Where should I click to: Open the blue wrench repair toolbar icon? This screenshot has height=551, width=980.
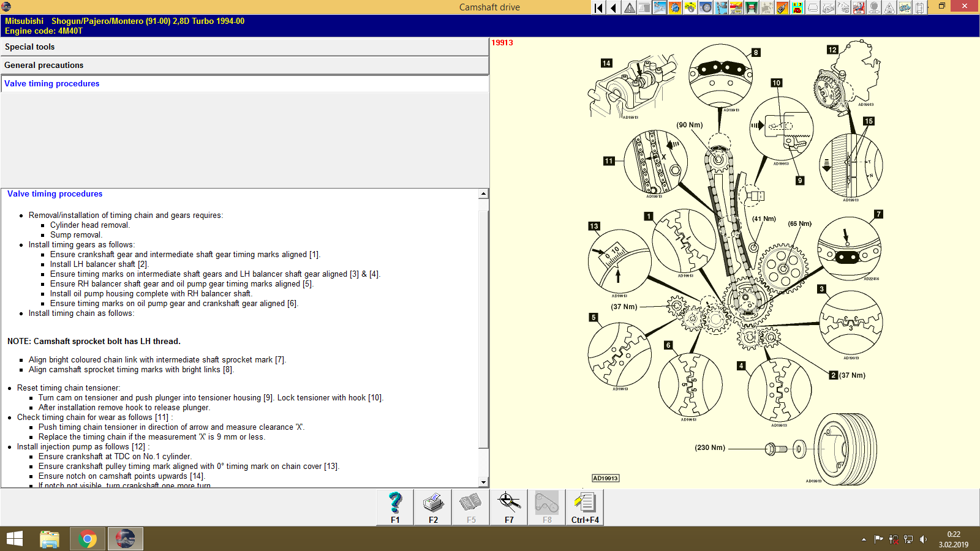tap(660, 7)
